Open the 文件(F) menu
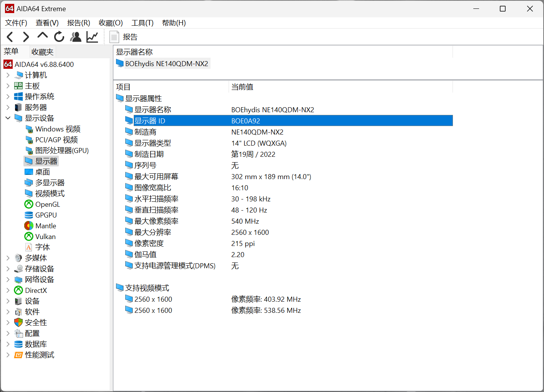Screen dimensions: 544x392 16,23
